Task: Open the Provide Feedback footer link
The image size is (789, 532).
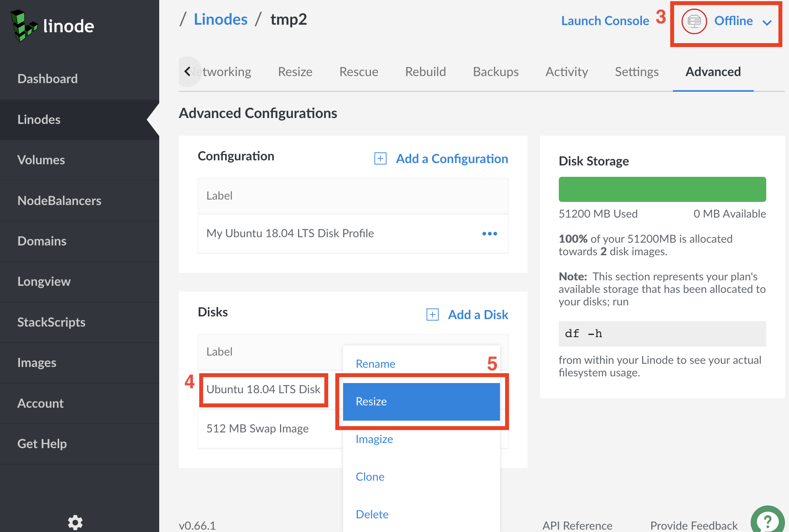Action: (694, 525)
